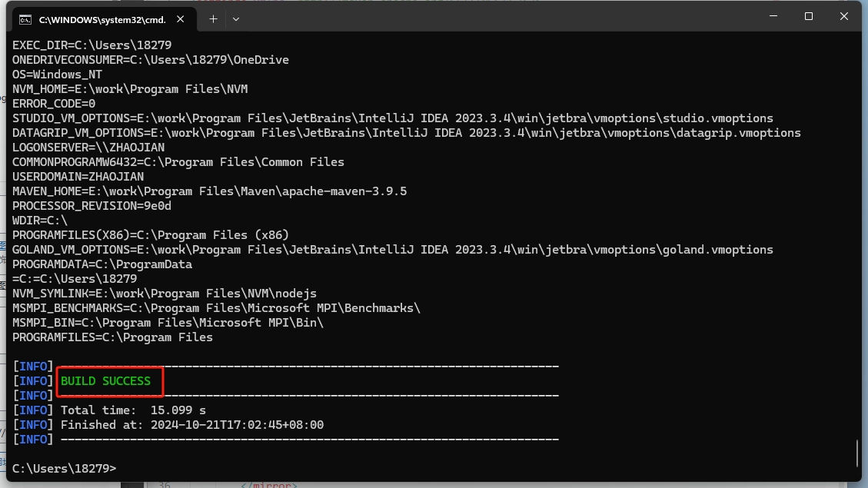Click the ERROR_CODE=0 line

click(54, 104)
